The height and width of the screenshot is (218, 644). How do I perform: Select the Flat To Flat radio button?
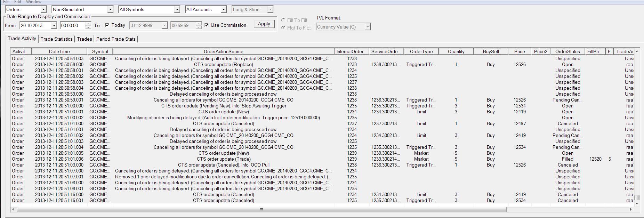pos(283,28)
